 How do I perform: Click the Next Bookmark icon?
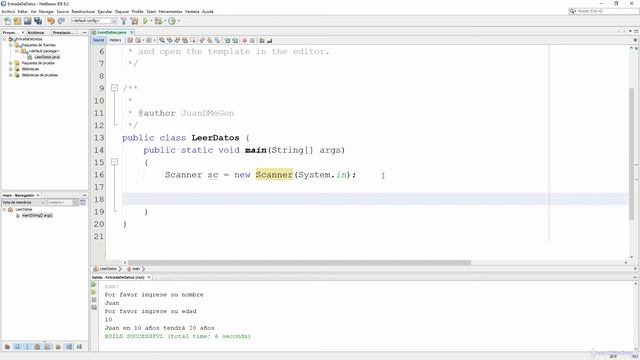pos(209,40)
